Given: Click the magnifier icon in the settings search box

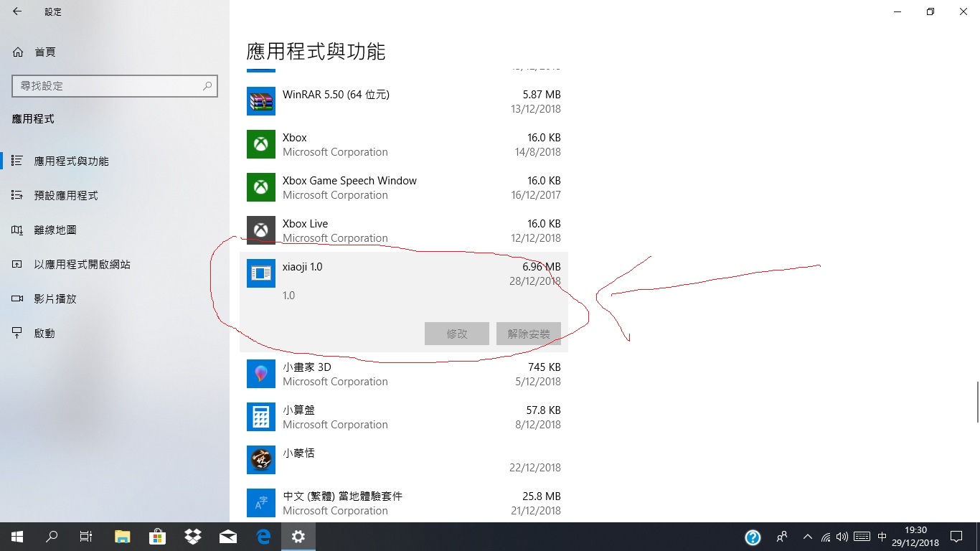Looking at the screenshot, I should pyautogui.click(x=207, y=85).
